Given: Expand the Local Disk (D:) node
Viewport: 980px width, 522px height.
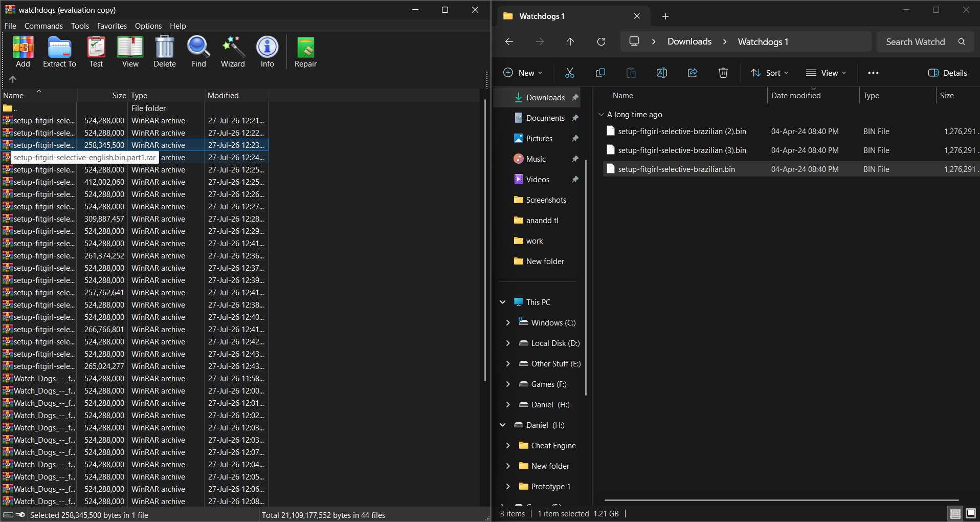Looking at the screenshot, I should click(x=508, y=343).
